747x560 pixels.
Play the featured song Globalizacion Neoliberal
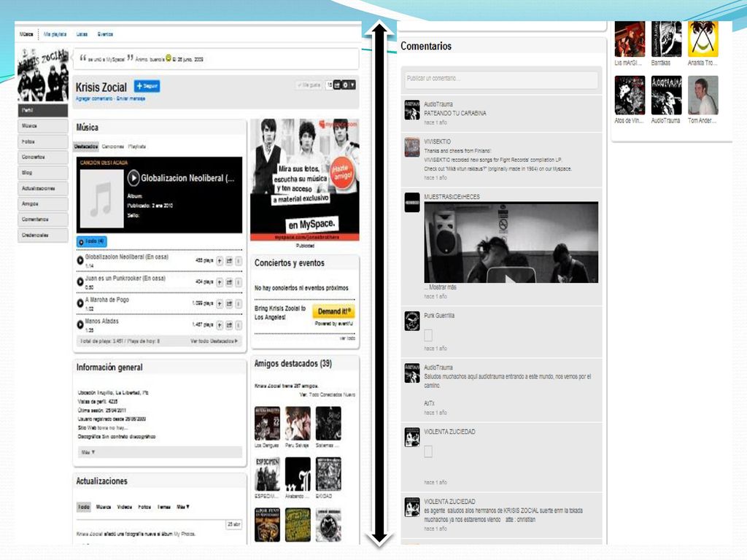133,178
